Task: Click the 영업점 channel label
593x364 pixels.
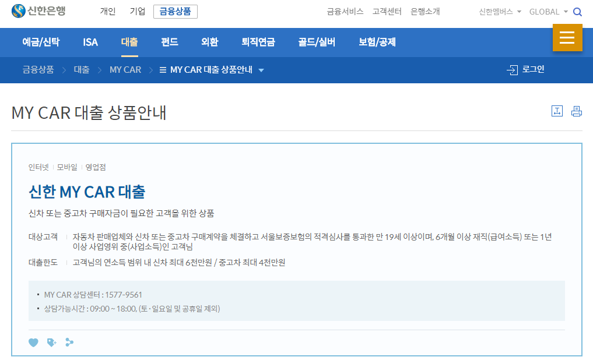Action: click(x=96, y=167)
